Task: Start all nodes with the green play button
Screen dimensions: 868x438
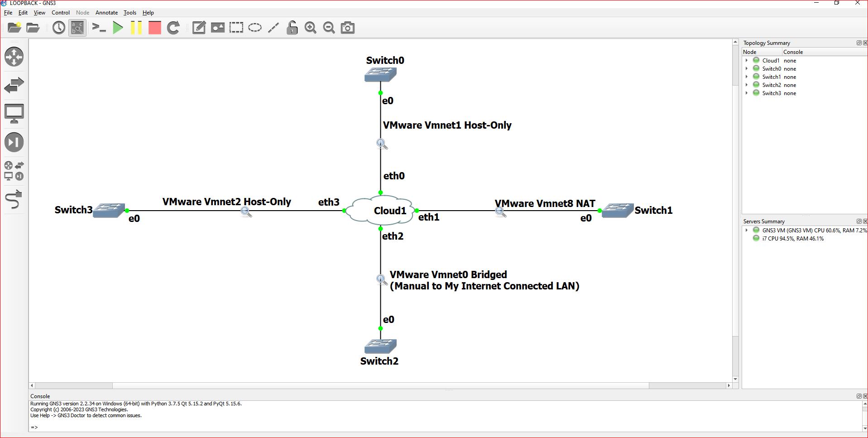Action: [118, 28]
